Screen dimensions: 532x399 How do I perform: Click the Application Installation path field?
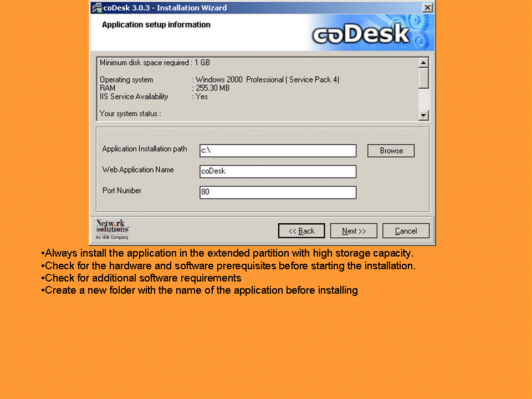click(278, 150)
